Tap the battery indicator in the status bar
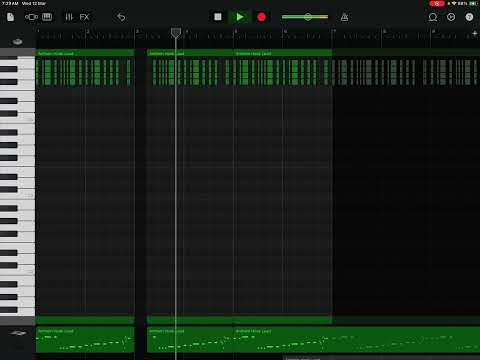This screenshot has height=360, width=480. pyautogui.click(x=473, y=3)
